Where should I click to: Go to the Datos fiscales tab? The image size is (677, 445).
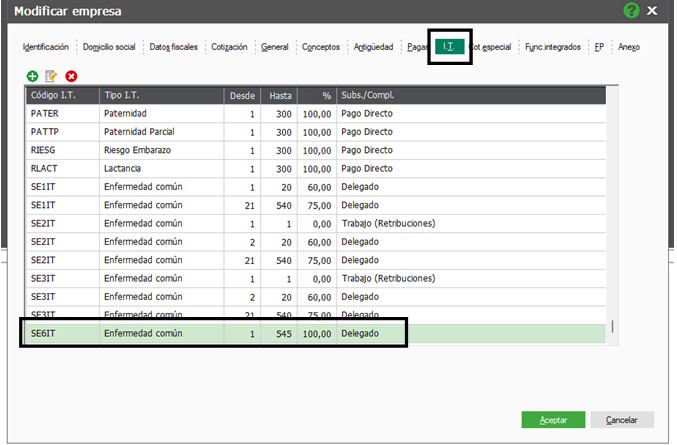(176, 47)
